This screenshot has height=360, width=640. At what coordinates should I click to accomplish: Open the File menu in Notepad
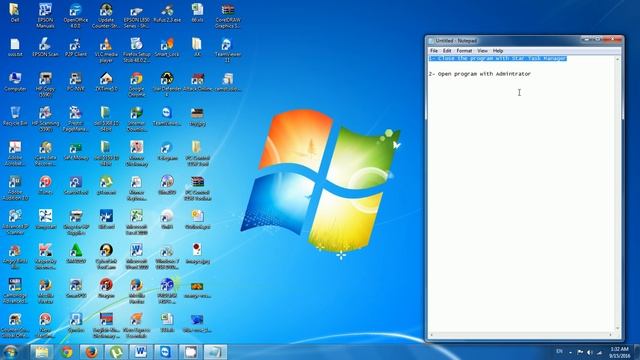pos(434,51)
